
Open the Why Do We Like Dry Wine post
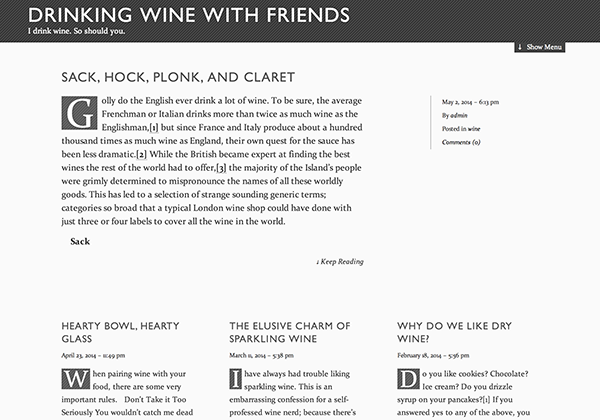coord(454,332)
